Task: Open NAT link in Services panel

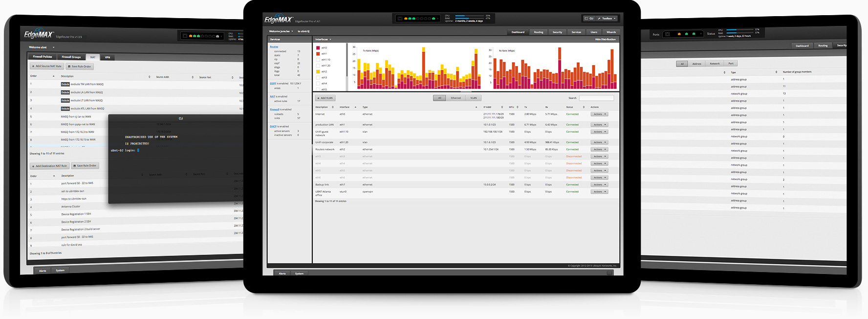Action: [x=272, y=96]
